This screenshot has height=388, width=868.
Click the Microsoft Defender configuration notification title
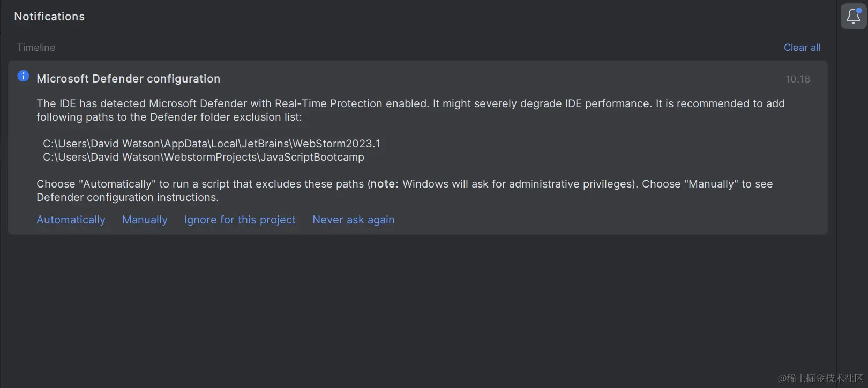(x=128, y=78)
